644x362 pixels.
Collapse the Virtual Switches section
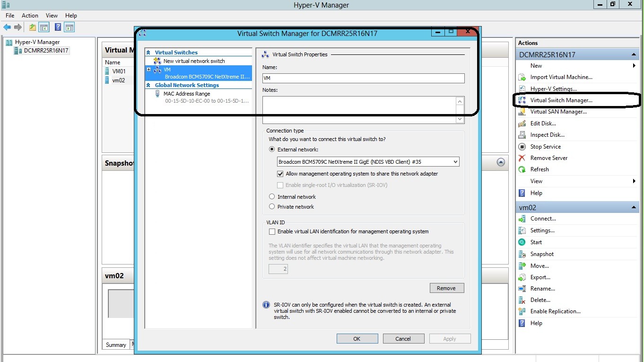[x=148, y=53]
